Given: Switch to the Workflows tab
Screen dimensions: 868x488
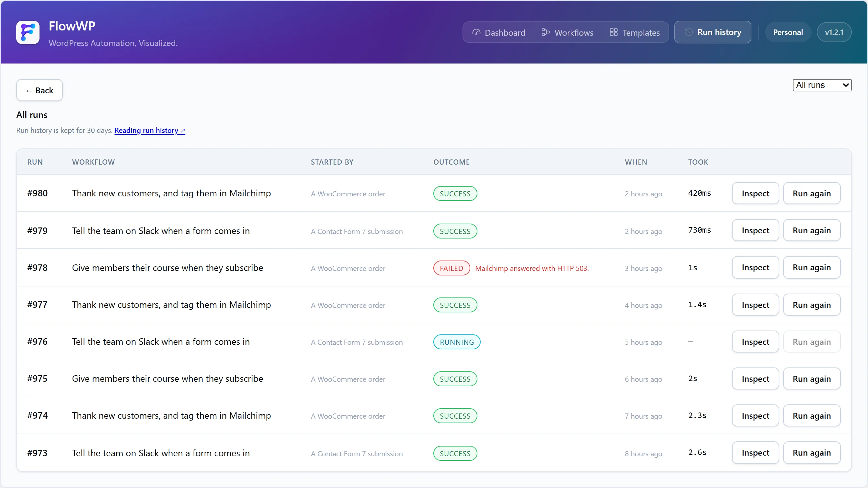Looking at the screenshot, I should click(567, 32).
